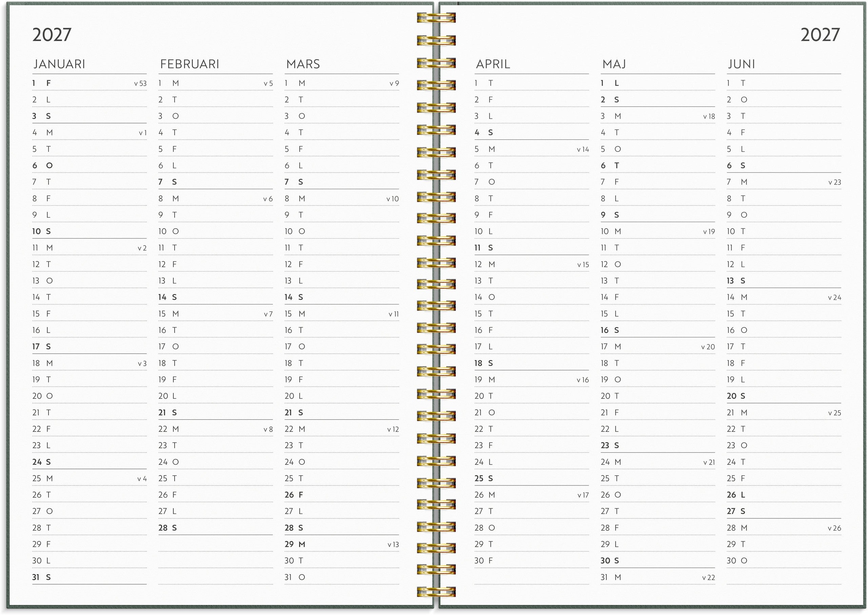The width and height of the screenshot is (868, 615).
Task: Click week label v 9 in Mars
Action: tap(394, 84)
